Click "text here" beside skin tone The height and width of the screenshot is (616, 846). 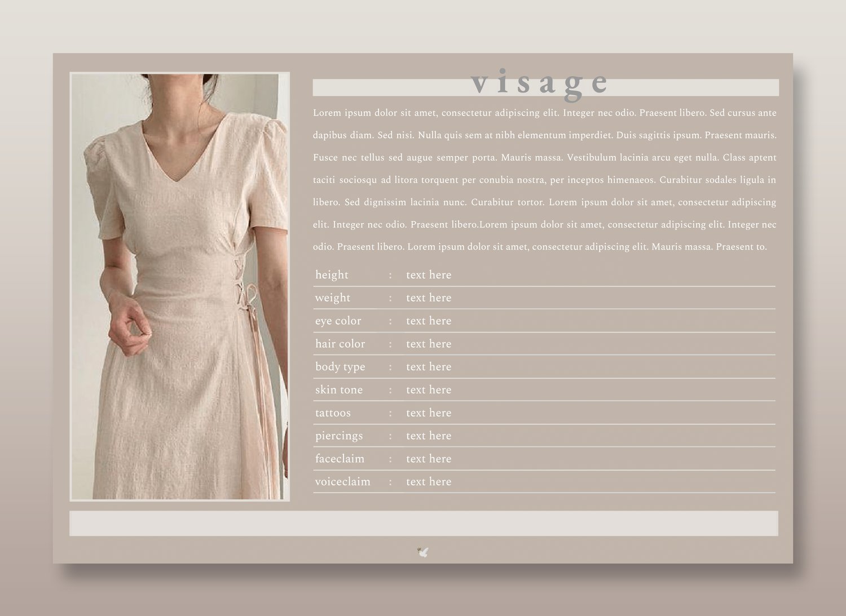[429, 390]
